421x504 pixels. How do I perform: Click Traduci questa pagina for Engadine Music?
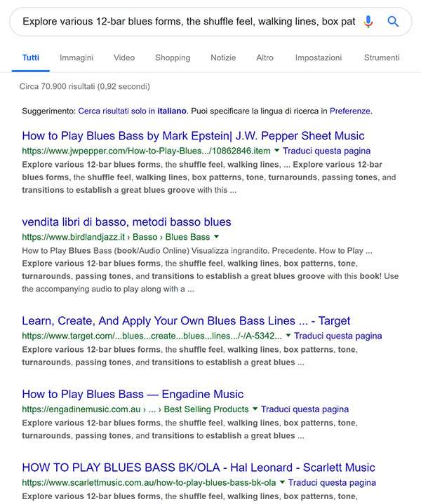(305, 409)
